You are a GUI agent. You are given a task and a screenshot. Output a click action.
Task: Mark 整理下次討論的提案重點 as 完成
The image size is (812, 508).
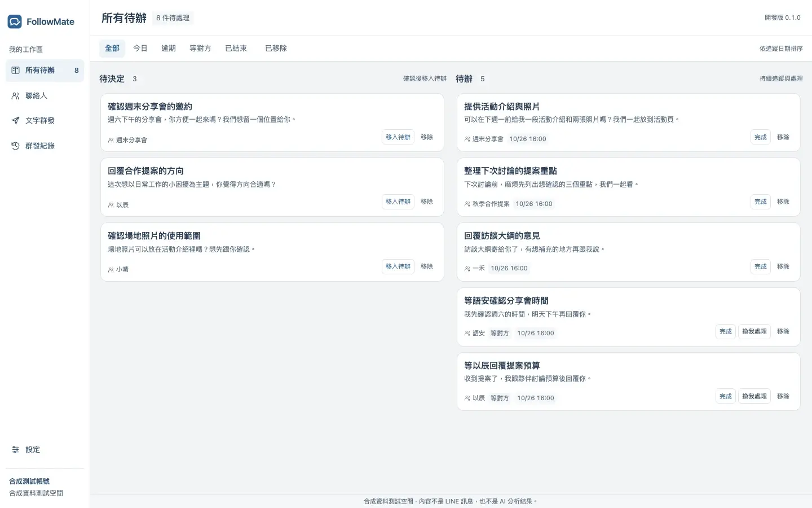pyautogui.click(x=761, y=202)
